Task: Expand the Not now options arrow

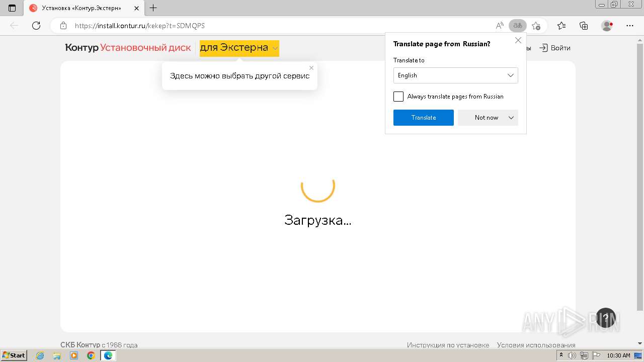Action: (511, 118)
